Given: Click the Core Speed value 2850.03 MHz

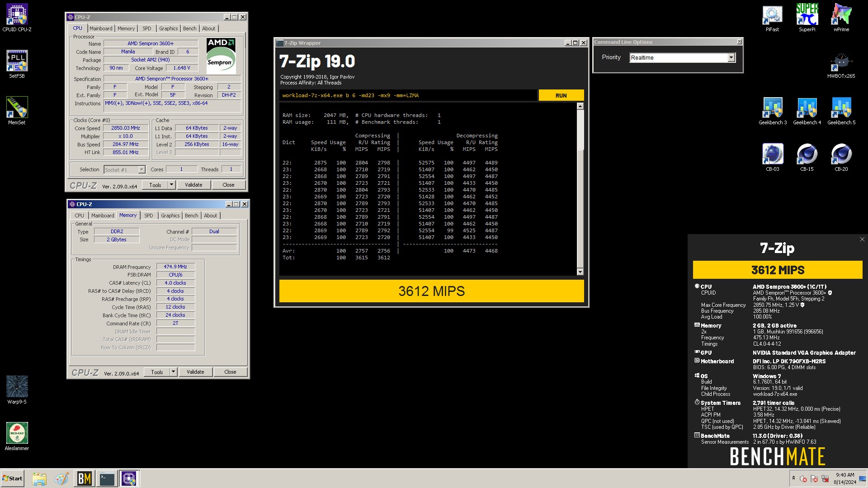Looking at the screenshot, I should point(126,128).
